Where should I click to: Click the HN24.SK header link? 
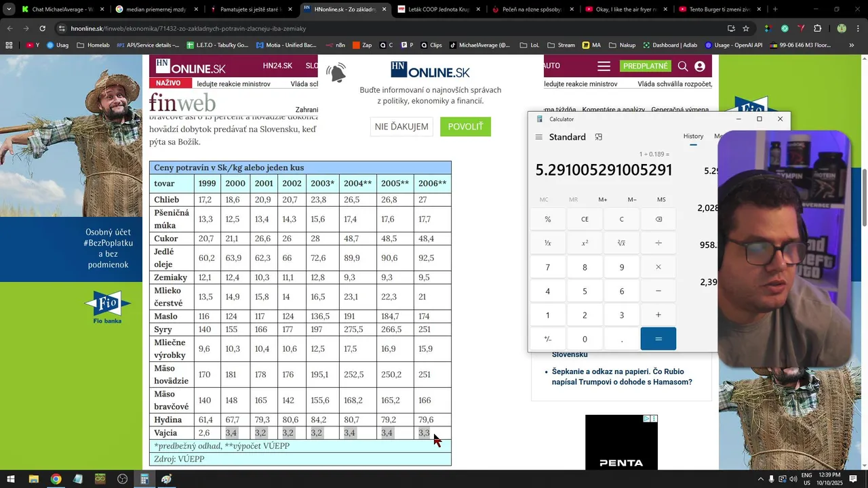click(x=277, y=66)
